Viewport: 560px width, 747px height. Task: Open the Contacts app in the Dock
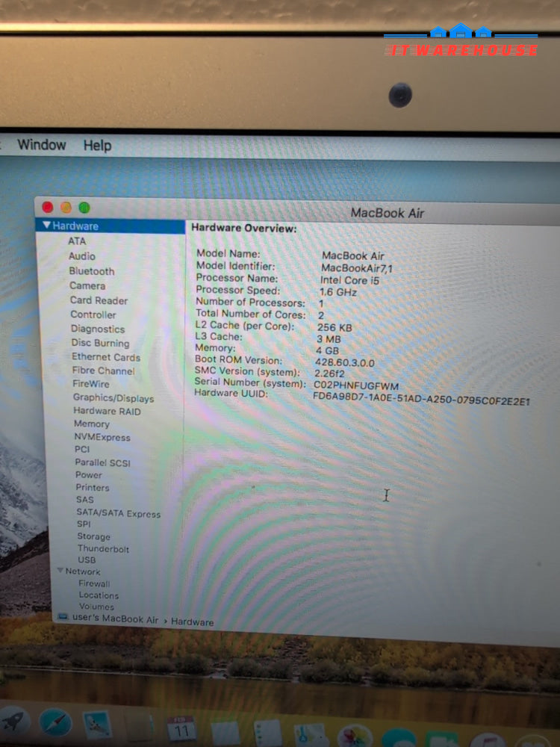point(138,727)
